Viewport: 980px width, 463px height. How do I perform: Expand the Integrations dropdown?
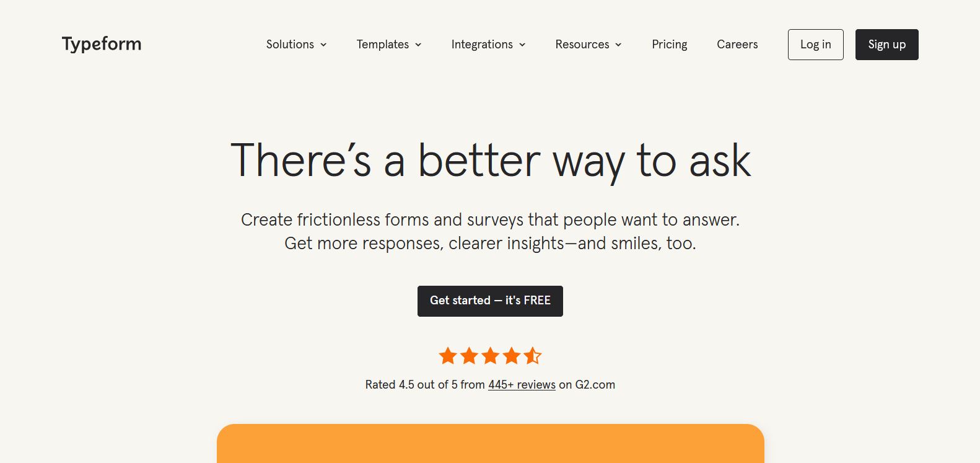click(x=483, y=45)
